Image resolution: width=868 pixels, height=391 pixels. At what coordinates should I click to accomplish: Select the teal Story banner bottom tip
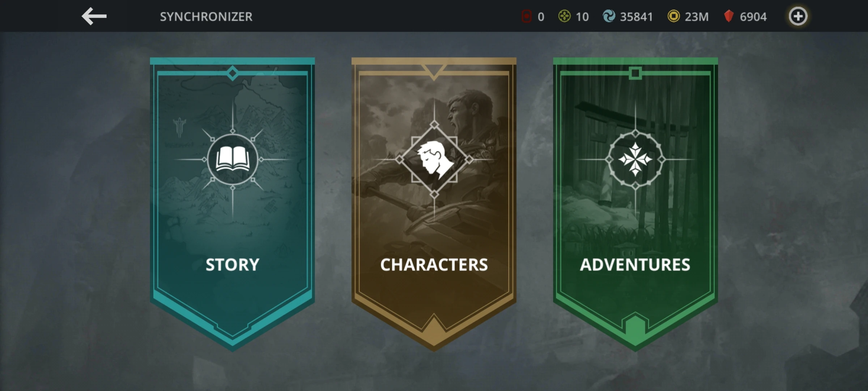233,337
